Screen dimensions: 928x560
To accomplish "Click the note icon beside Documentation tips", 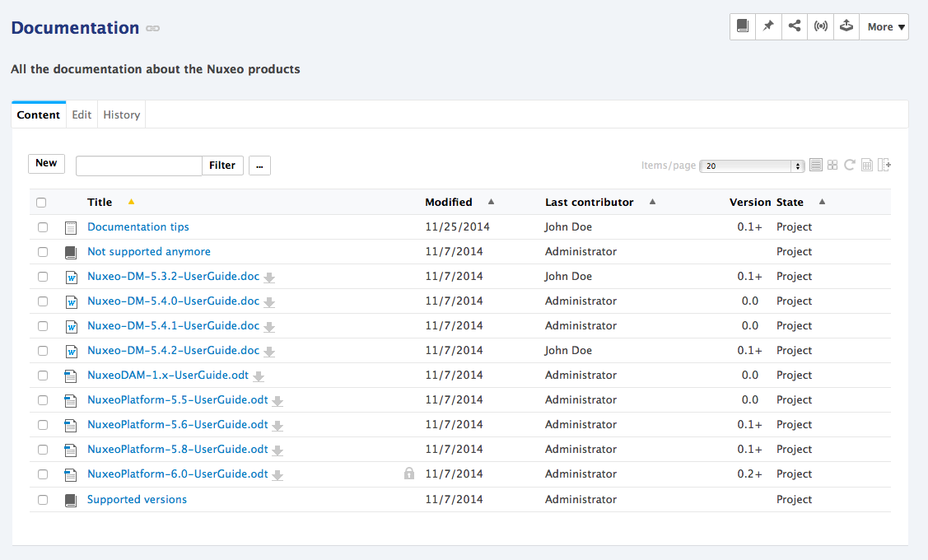I will tap(71, 228).
